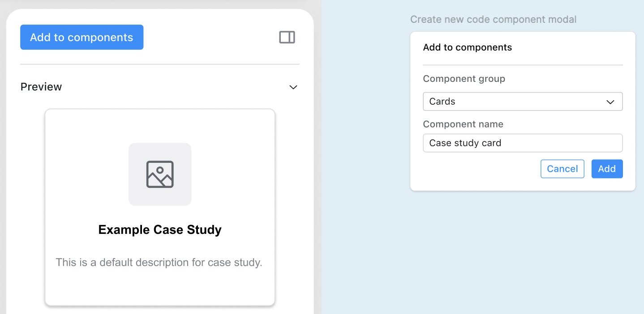Screen dimensions: 644x314
Task: Click the image placeholder icon in card
Action: [x=160, y=174]
